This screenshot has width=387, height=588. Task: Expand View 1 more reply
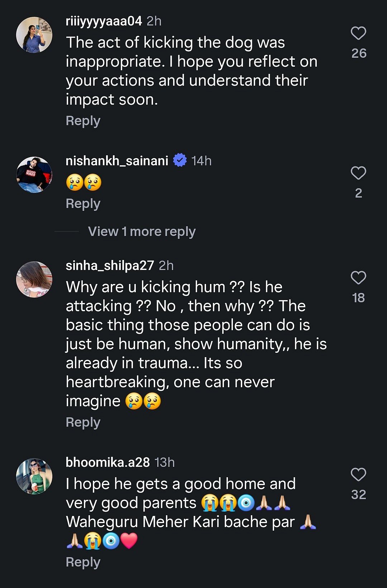coord(142,232)
